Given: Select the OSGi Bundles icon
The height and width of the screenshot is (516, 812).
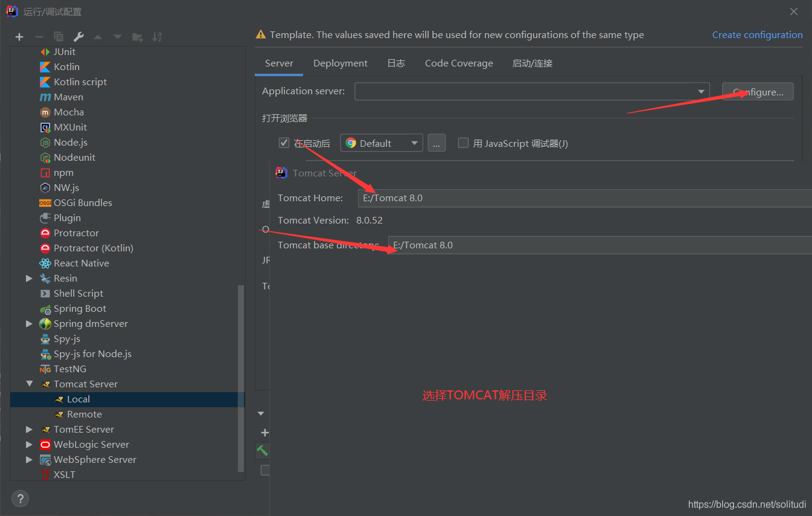Looking at the screenshot, I should tap(45, 203).
